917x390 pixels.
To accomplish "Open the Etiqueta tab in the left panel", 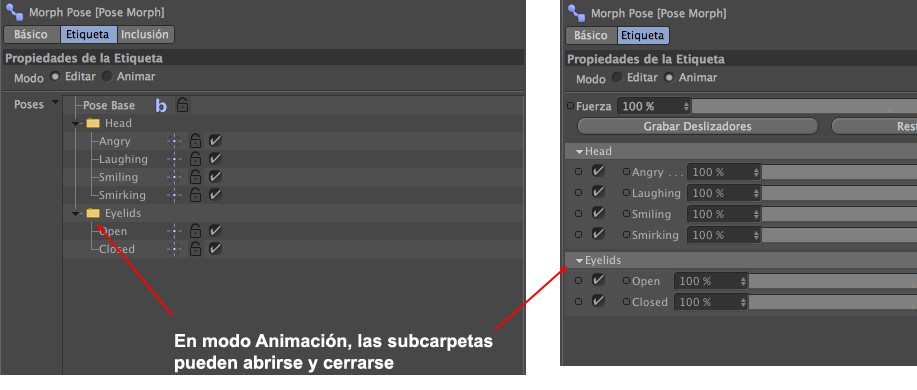I will (x=88, y=34).
